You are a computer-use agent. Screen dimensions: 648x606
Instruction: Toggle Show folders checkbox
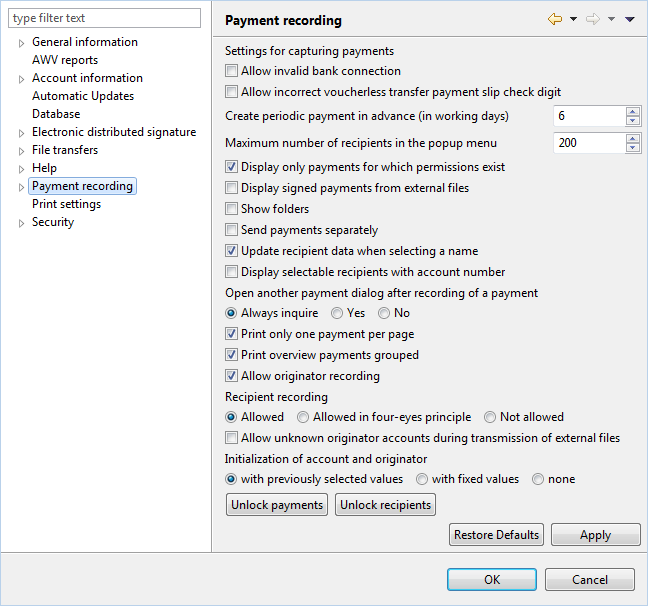coord(231,209)
